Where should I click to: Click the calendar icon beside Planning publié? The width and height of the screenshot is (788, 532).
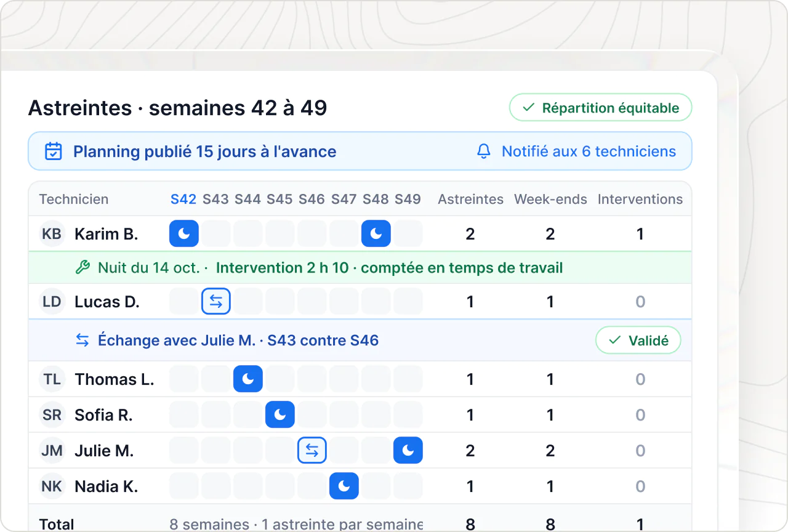pyautogui.click(x=54, y=151)
